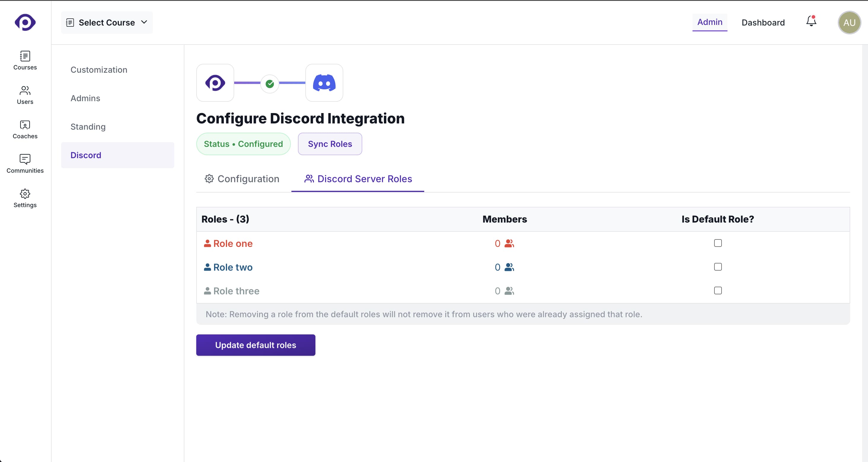Open Settings gear in sidebar
868x462 pixels.
click(x=25, y=198)
